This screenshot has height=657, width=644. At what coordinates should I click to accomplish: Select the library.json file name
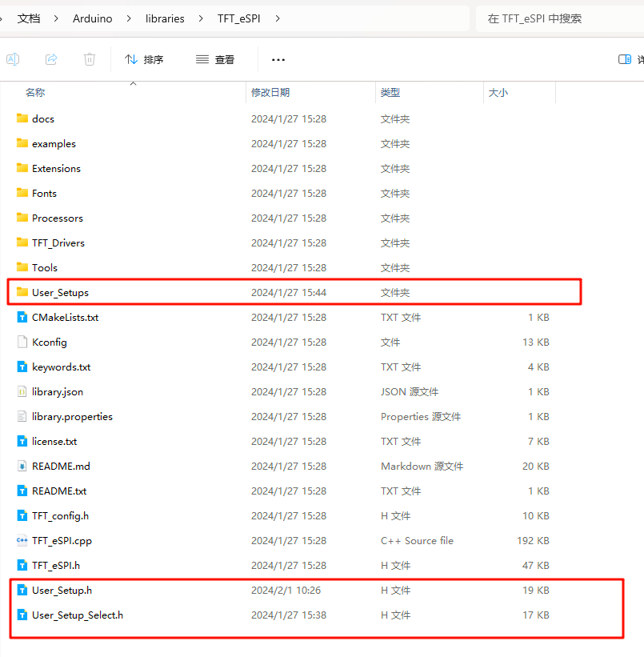click(x=58, y=392)
